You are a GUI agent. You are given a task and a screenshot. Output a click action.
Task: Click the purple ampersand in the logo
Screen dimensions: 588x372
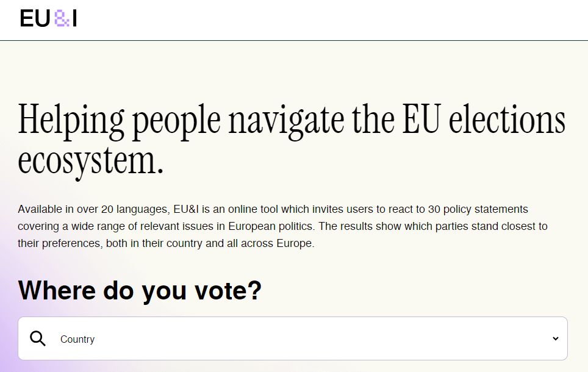click(62, 19)
